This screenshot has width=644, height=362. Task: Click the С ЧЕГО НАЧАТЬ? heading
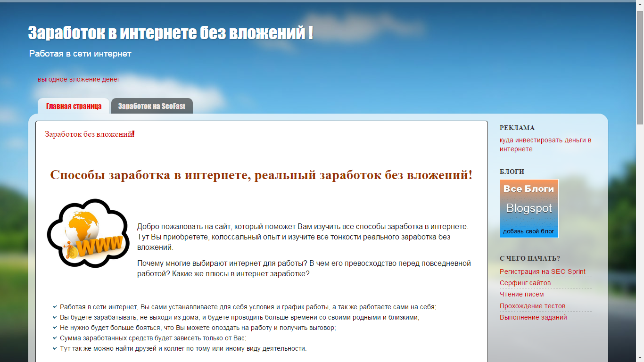coord(530,258)
